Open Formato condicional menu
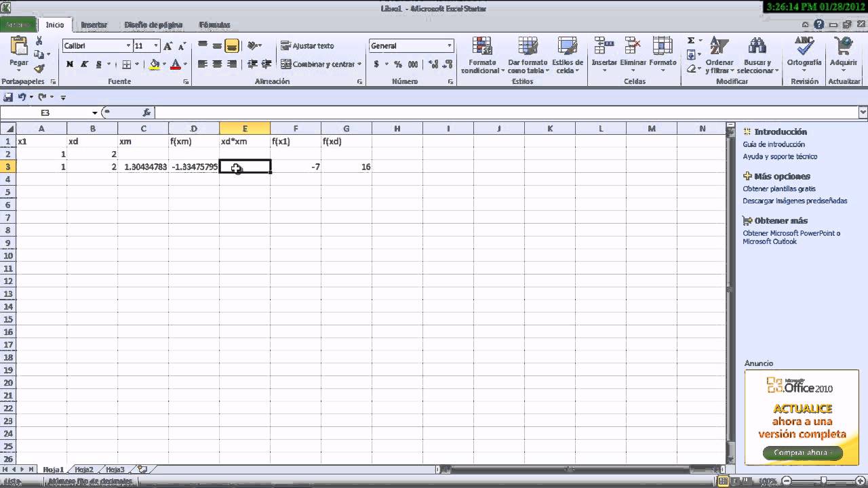The width and height of the screenshot is (868, 488). click(x=483, y=55)
